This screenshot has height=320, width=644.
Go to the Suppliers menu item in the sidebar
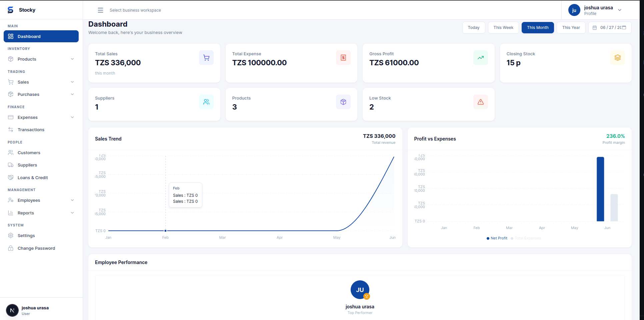click(41, 165)
